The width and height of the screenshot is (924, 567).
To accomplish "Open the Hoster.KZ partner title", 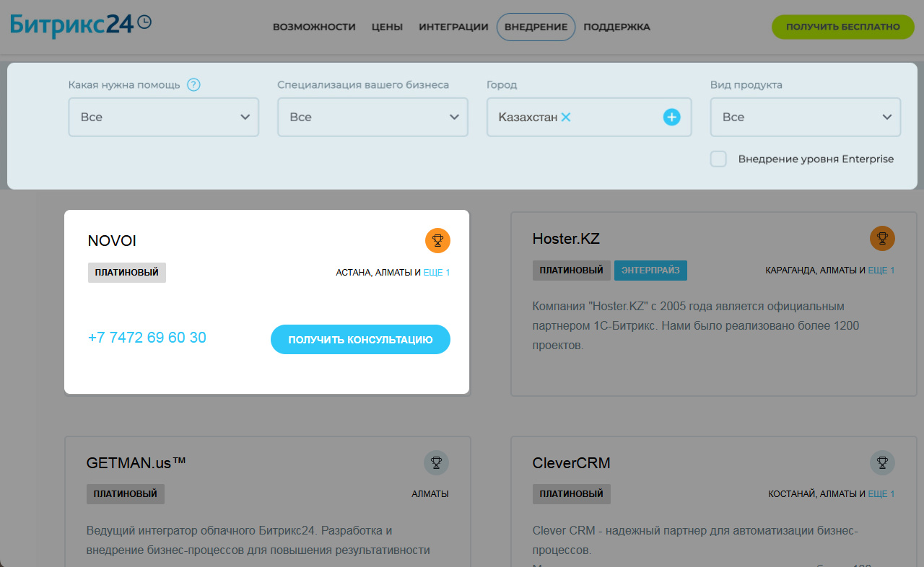I will (x=566, y=239).
